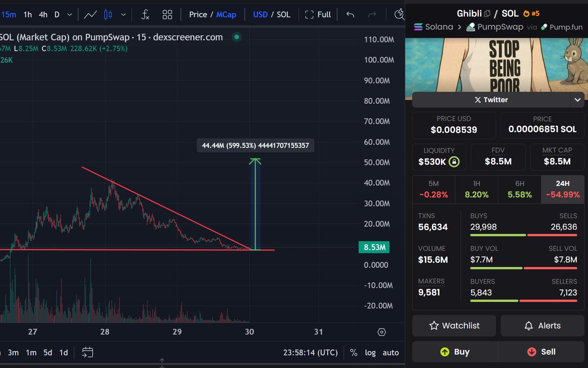Screen dimensions: 588x368
Task: Open price Alerts for this pair
Action: pos(542,325)
